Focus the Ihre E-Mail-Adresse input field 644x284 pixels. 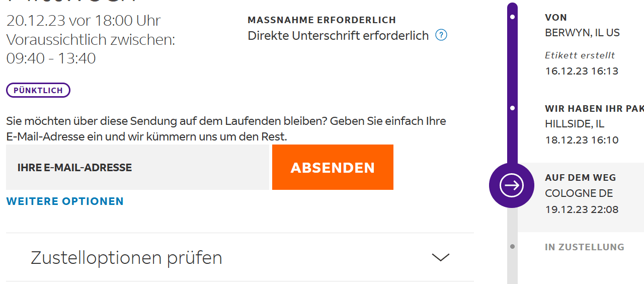(138, 167)
